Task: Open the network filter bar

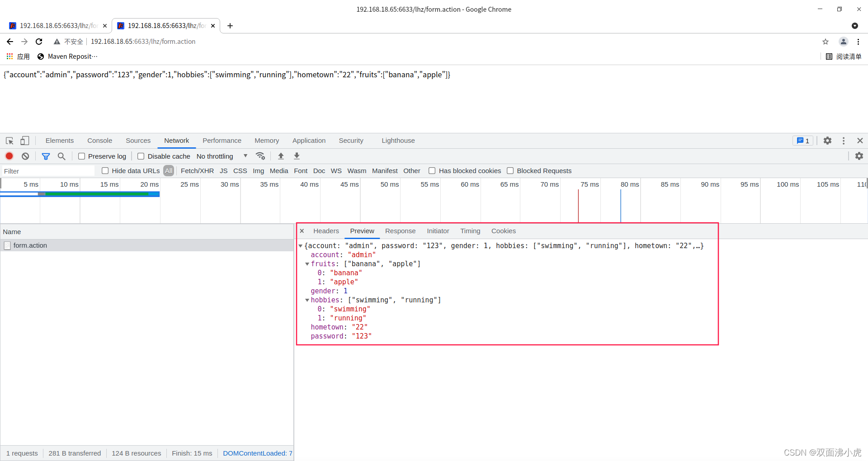Action: [x=46, y=156]
